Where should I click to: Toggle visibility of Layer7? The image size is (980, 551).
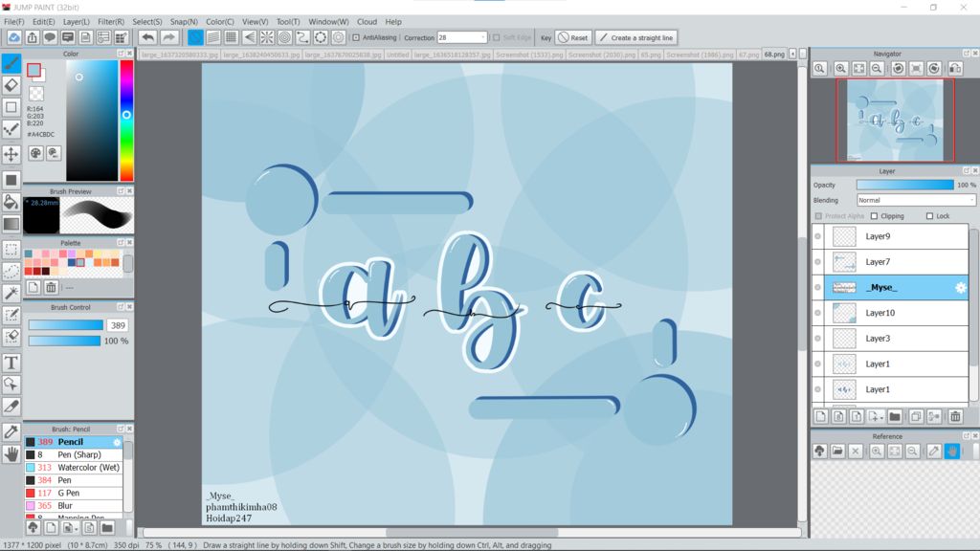tap(817, 262)
